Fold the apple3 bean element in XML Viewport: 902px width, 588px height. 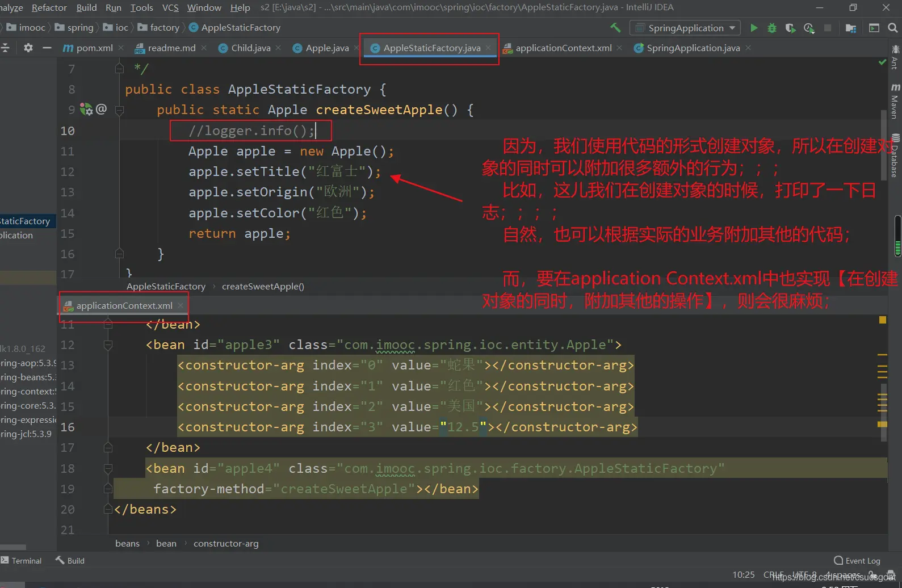click(x=108, y=345)
